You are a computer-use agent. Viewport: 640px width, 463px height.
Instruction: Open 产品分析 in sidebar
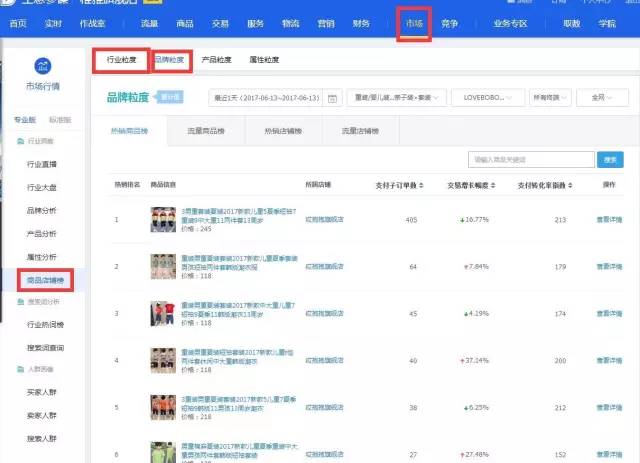[42, 234]
